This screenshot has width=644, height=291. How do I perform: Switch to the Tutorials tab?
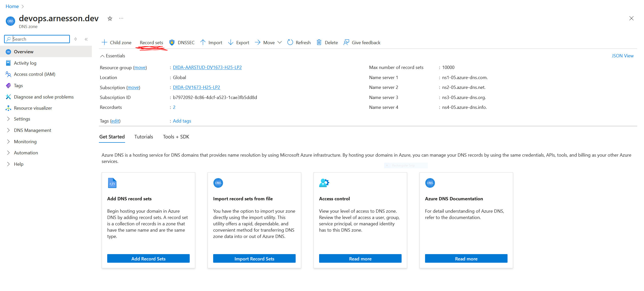click(x=144, y=137)
